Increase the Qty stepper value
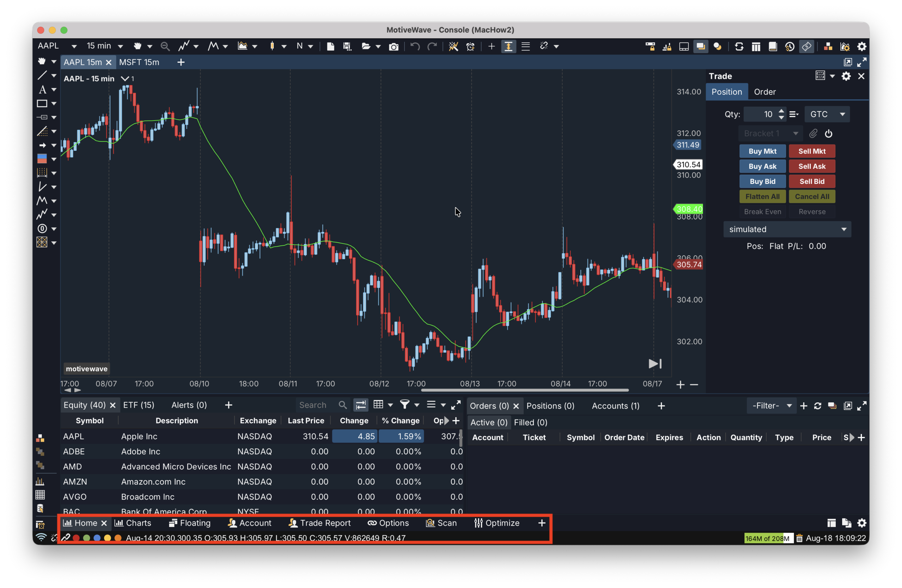This screenshot has width=902, height=588. point(781,111)
